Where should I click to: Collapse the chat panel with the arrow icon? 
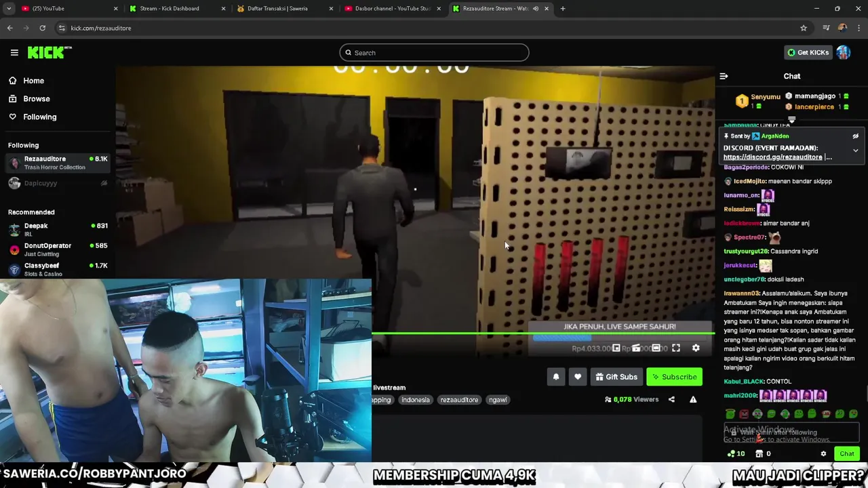click(724, 76)
